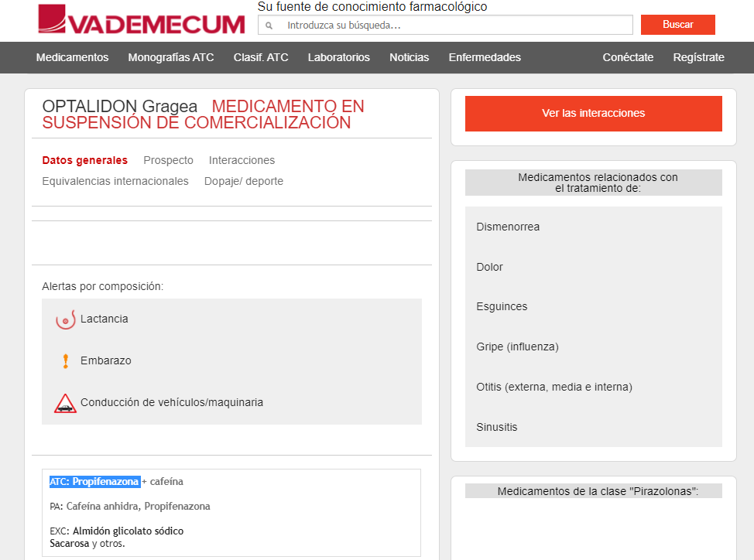Open the Dolor related treatments link
754x560 pixels.
point(489,267)
